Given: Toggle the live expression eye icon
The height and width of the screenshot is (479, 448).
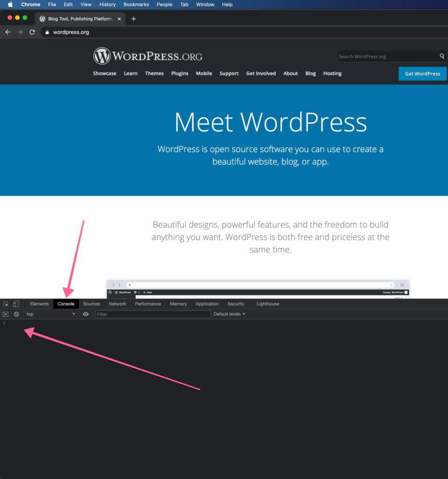Looking at the screenshot, I should tap(86, 314).
